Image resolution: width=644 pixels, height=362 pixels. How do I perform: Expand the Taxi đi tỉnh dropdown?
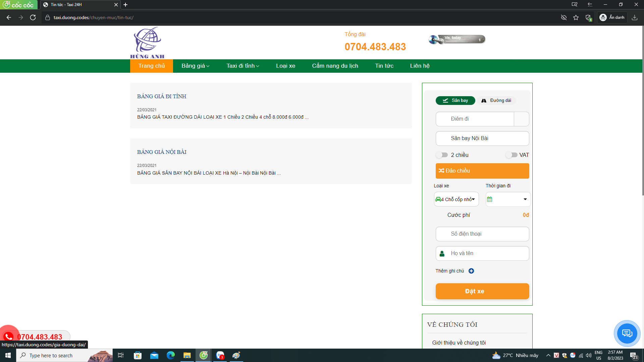tap(243, 66)
